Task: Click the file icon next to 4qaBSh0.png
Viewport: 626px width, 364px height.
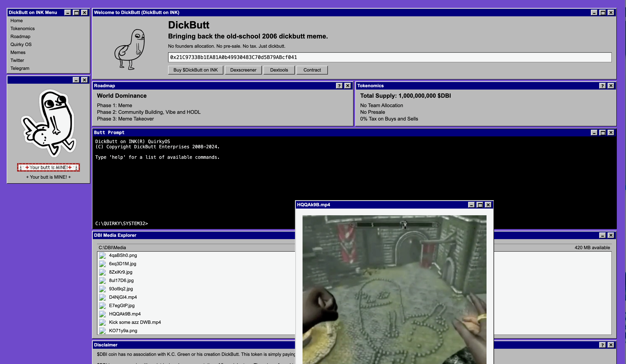Action: coord(102,255)
